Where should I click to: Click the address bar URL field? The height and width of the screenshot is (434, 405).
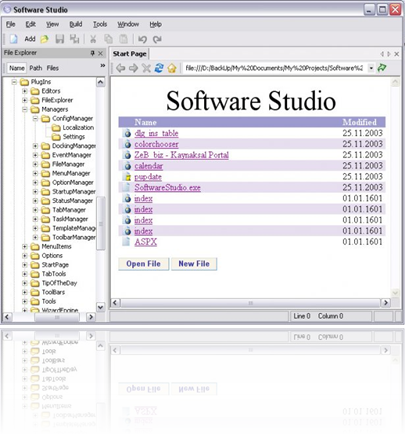[274, 68]
